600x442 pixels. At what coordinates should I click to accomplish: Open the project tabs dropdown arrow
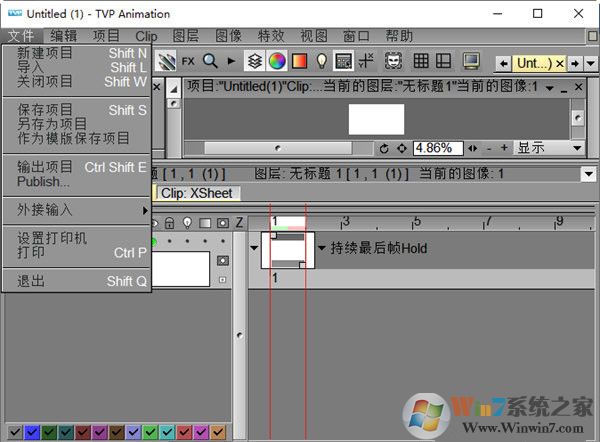pyautogui.click(x=591, y=64)
